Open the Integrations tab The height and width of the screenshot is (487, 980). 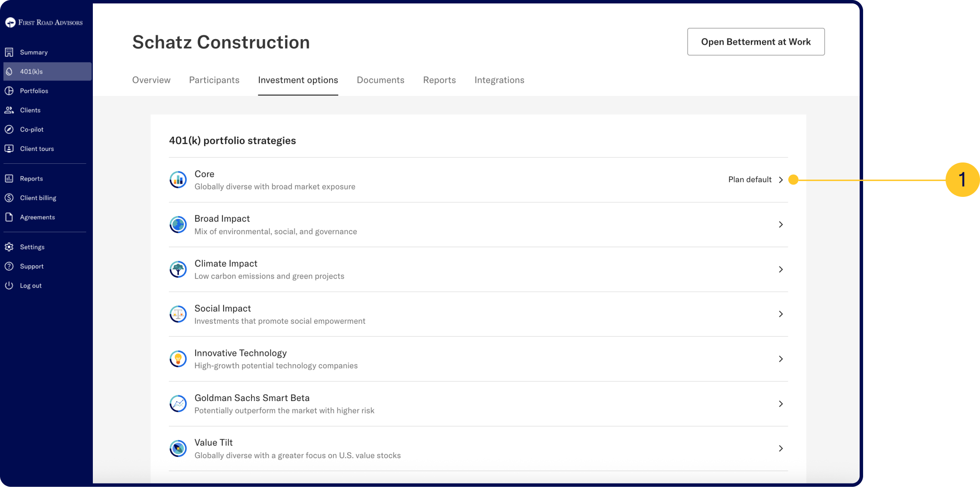[499, 80]
